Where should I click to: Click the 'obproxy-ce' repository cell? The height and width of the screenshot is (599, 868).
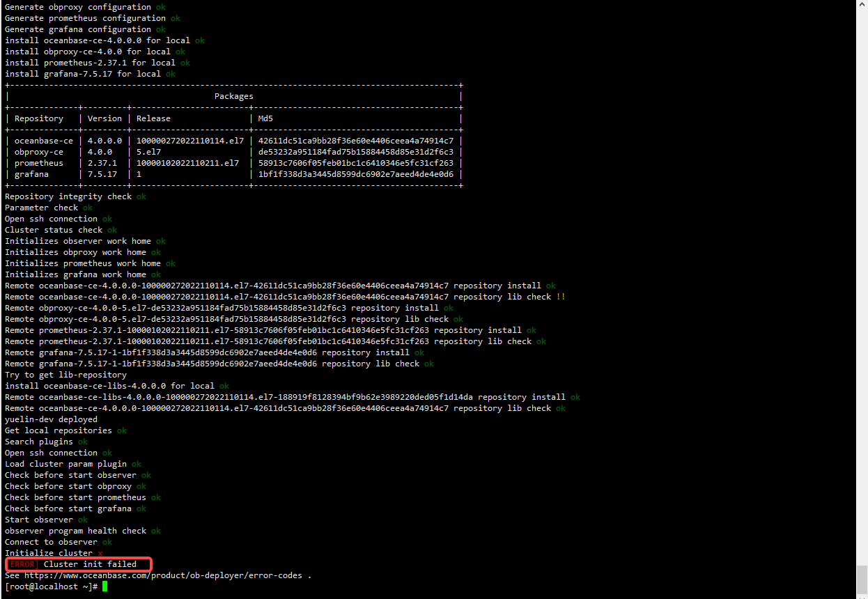[x=39, y=152]
